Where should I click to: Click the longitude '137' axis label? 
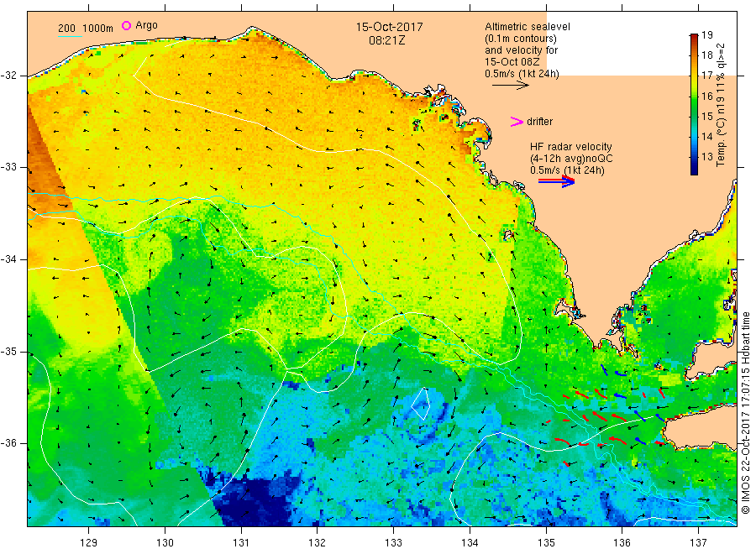pyautogui.click(x=698, y=543)
